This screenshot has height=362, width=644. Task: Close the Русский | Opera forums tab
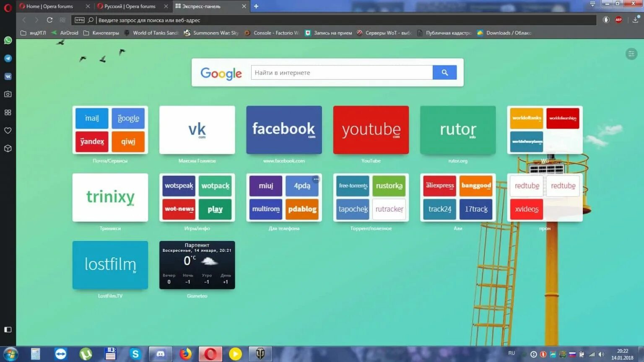(x=166, y=6)
